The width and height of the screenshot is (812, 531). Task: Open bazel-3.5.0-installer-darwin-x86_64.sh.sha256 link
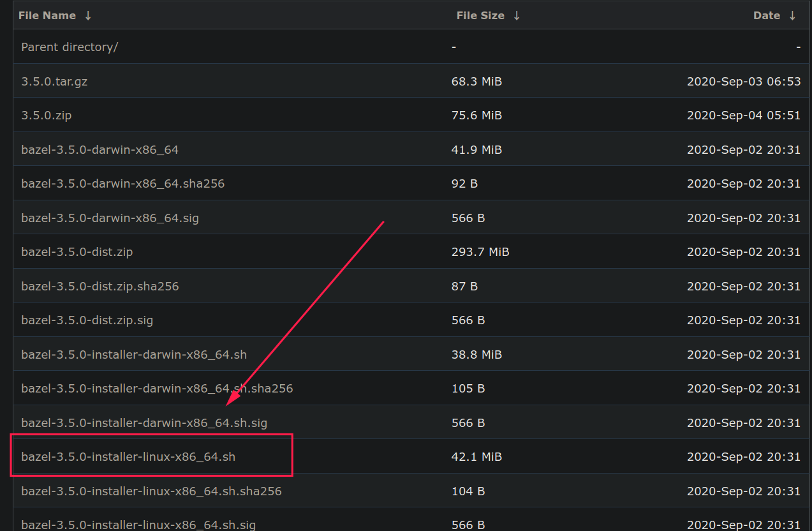coord(157,389)
